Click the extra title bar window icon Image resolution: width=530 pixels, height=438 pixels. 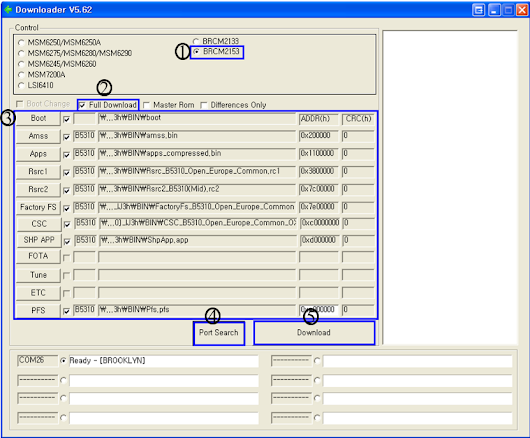click(x=479, y=10)
